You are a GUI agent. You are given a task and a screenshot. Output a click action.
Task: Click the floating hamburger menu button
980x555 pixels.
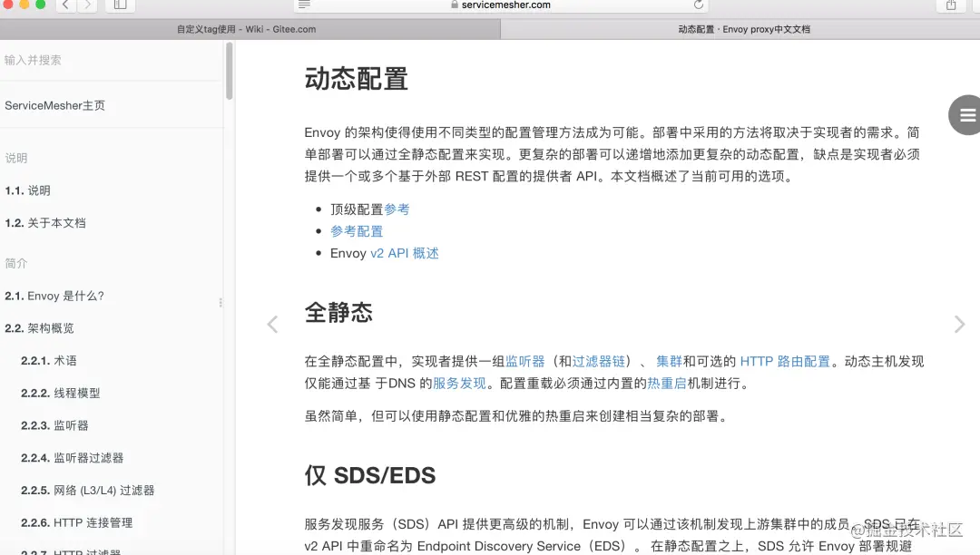[x=965, y=115]
